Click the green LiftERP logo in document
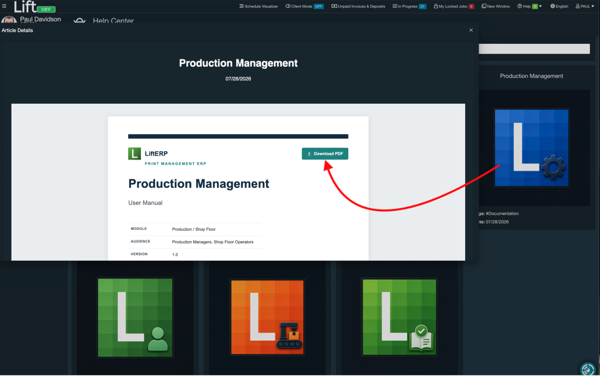The image size is (600, 376). (134, 154)
